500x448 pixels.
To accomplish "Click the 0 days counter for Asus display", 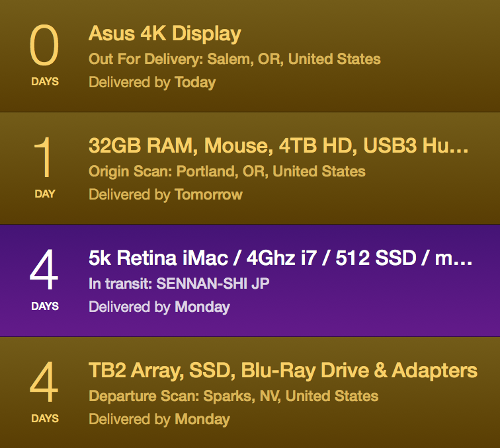I will (44, 47).
